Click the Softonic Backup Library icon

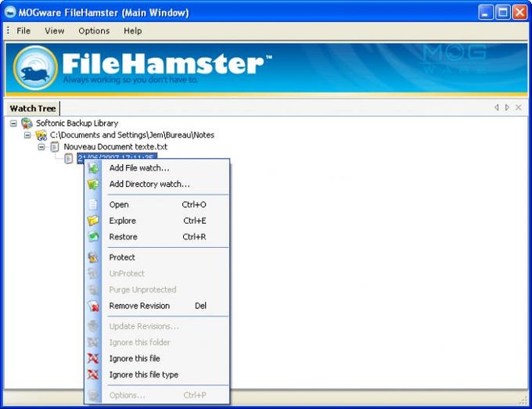27,123
